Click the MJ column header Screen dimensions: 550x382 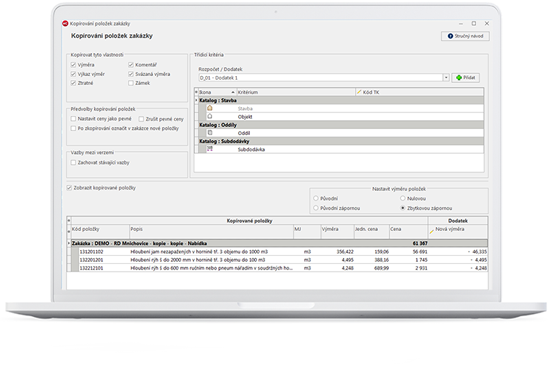[307, 231]
